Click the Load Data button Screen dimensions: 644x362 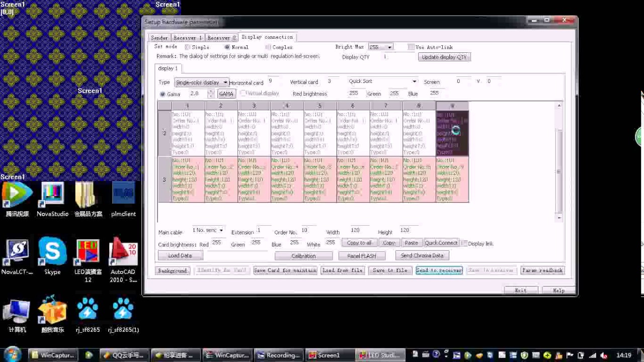click(180, 255)
